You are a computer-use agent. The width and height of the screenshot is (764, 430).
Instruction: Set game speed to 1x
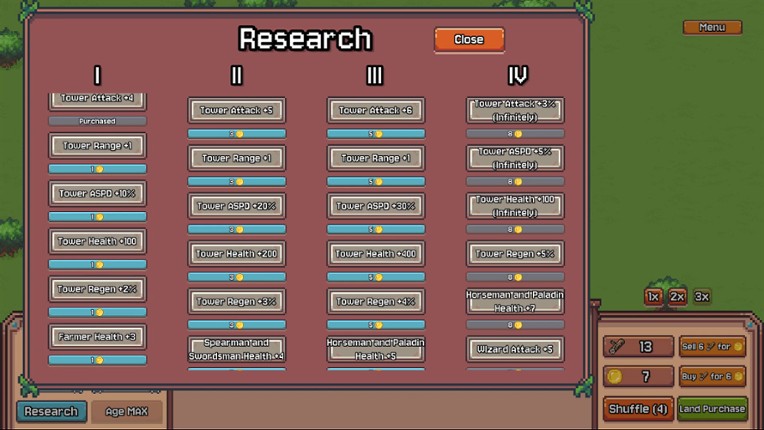coord(653,297)
